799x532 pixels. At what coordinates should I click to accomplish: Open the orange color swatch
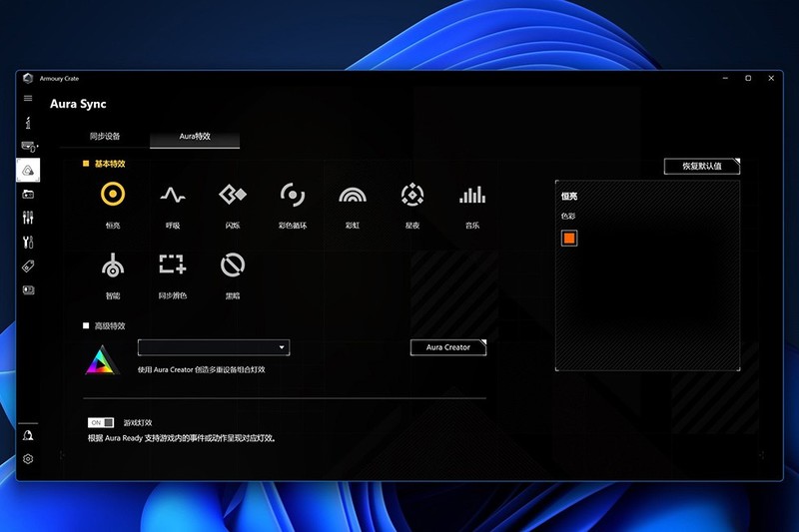tap(569, 238)
